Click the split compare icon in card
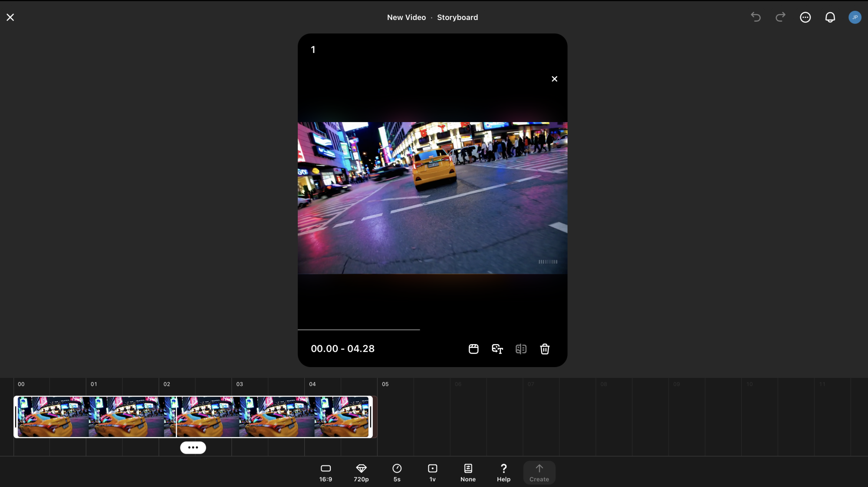868x487 pixels. coord(521,349)
